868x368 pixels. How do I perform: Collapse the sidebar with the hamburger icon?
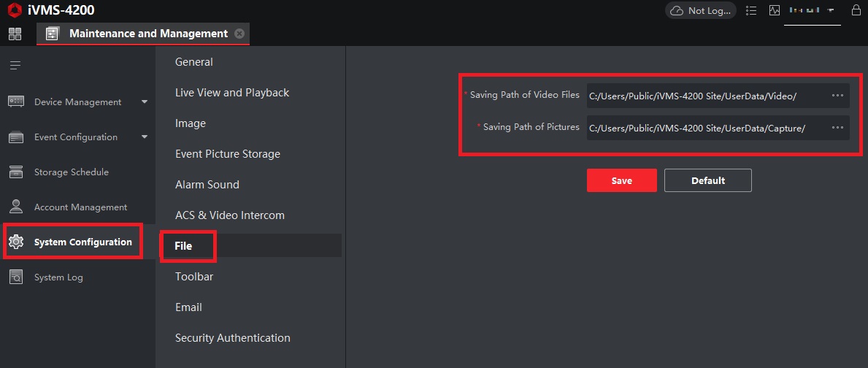coord(15,66)
